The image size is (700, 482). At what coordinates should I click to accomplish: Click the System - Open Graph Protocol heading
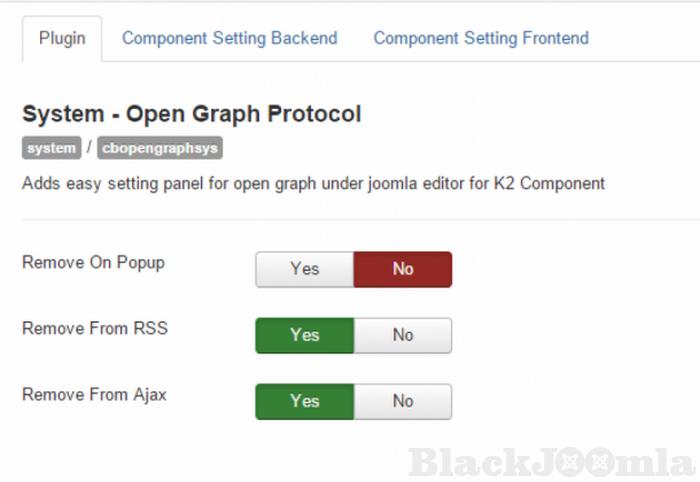192,114
